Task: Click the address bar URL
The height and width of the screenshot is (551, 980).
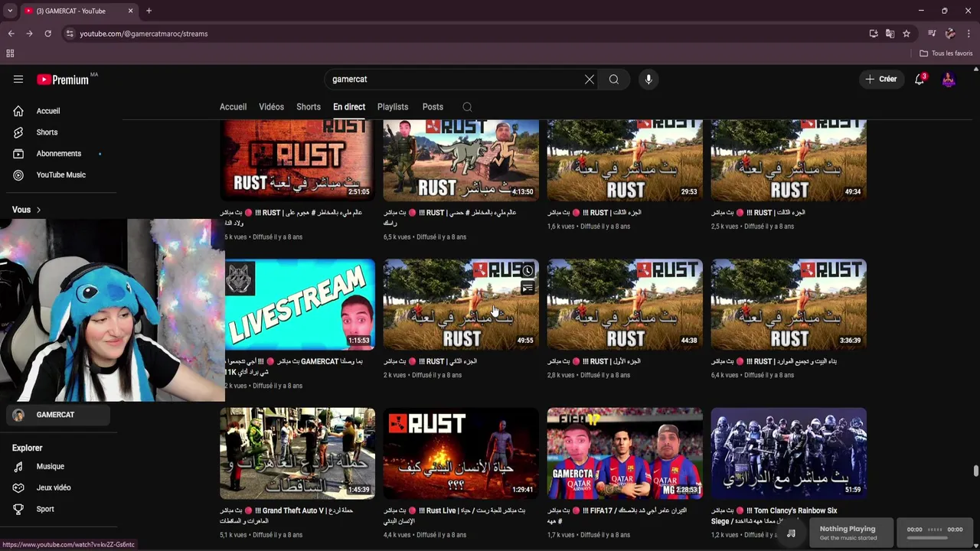Action: point(144,34)
